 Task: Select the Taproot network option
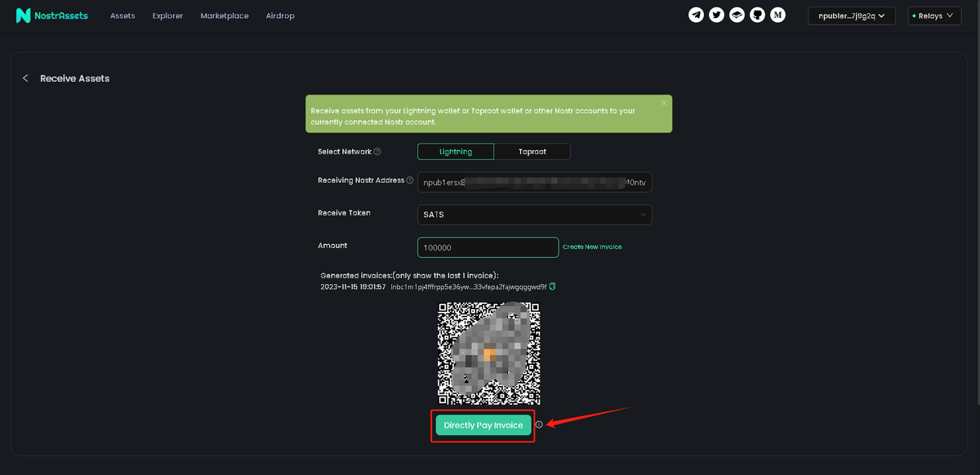(x=532, y=152)
